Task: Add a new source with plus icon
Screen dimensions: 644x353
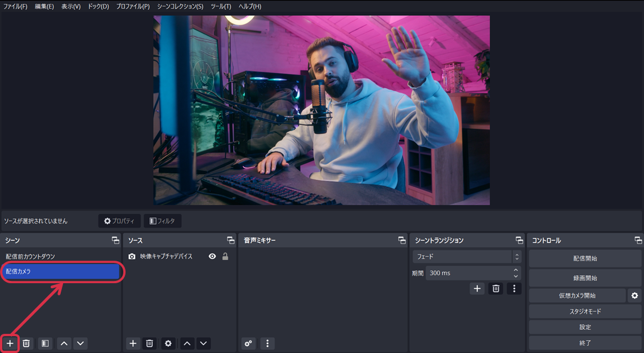Action: point(133,343)
